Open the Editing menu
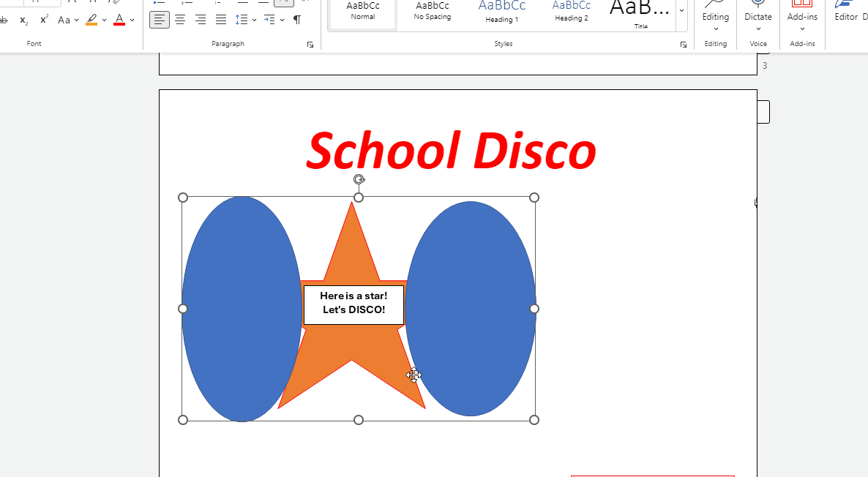868x477 pixels. 716,17
